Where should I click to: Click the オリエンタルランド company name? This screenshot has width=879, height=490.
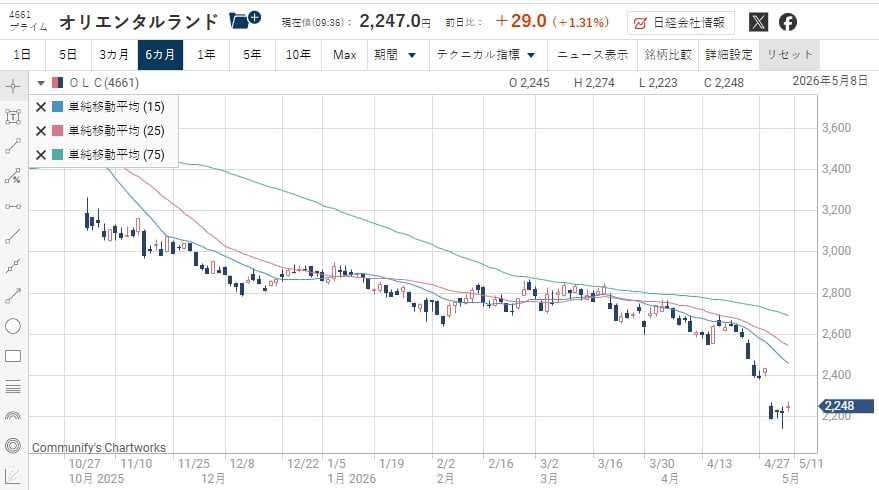pos(138,22)
